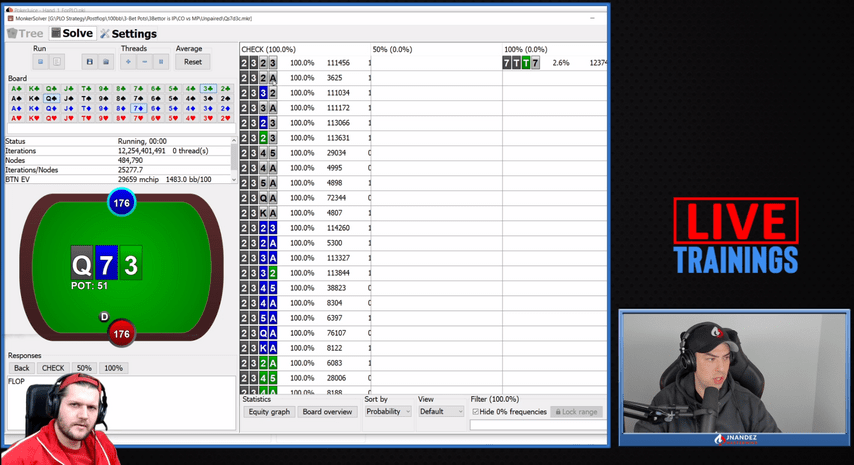
Task: Uncheck Hide 0% frequencies checkbox
Action: pos(475,412)
